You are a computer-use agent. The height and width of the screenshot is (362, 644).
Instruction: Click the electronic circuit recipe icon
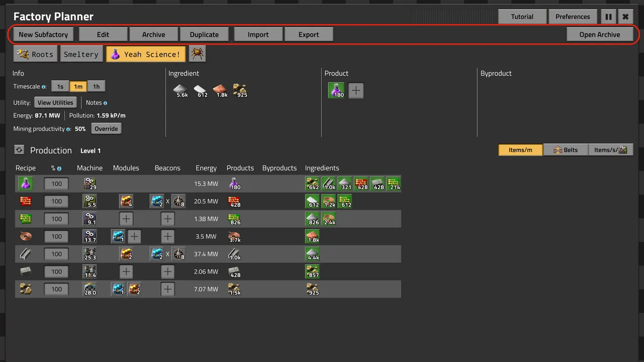26,219
